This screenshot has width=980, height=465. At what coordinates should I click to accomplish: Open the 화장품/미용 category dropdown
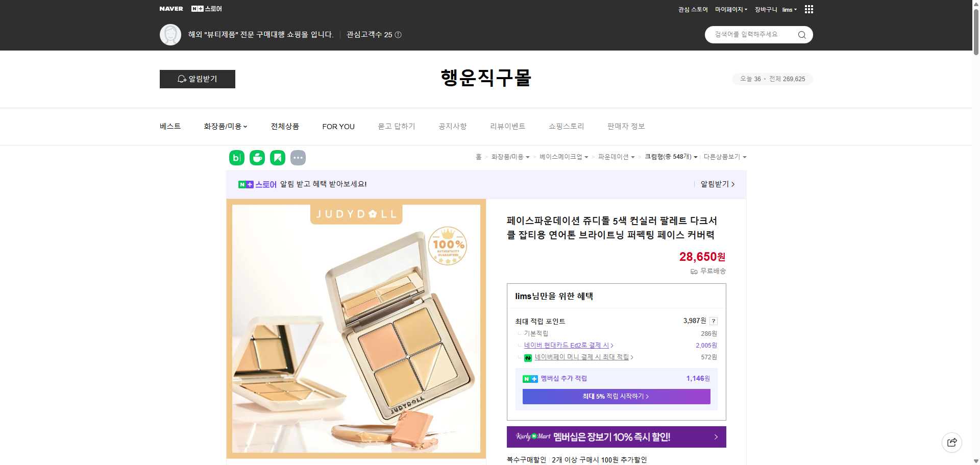point(225,126)
